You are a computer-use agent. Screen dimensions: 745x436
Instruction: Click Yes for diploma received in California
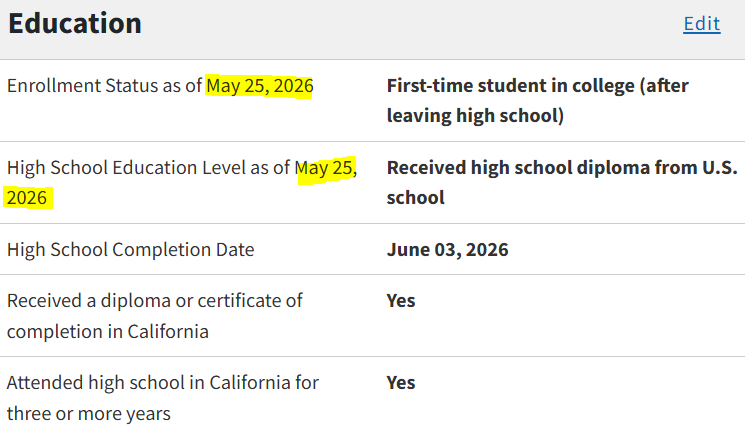(401, 301)
